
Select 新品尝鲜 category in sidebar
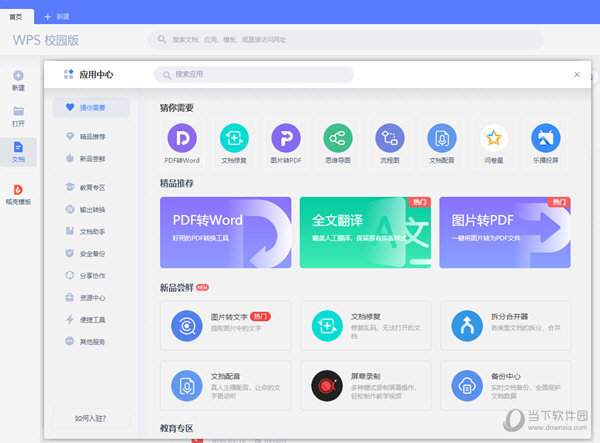click(x=86, y=158)
